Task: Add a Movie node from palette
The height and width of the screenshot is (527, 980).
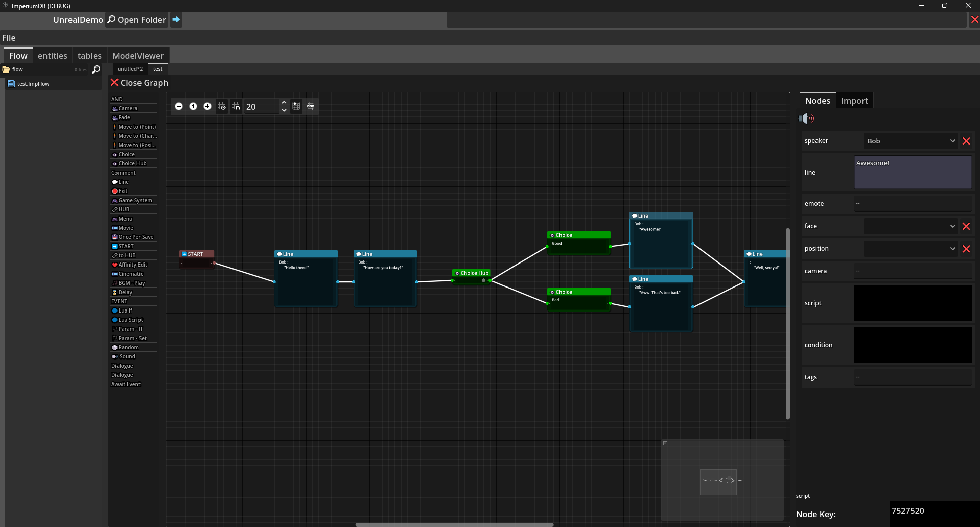Action: tap(134, 228)
